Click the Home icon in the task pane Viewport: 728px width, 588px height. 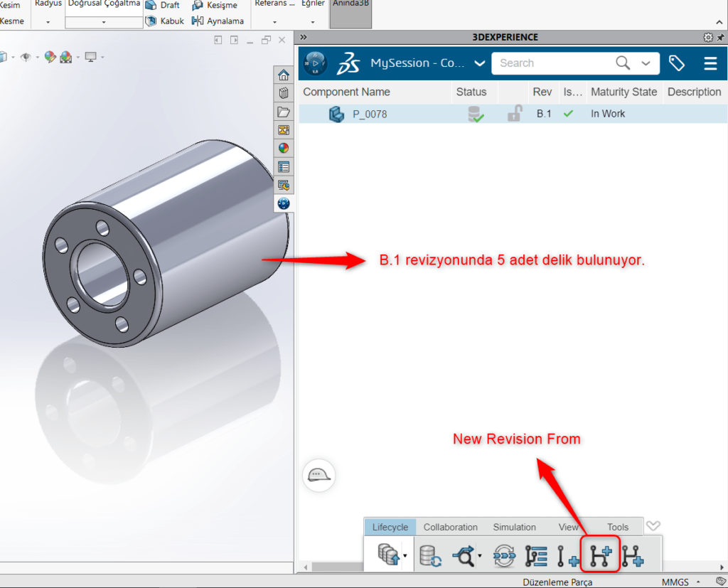tap(283, 74)
